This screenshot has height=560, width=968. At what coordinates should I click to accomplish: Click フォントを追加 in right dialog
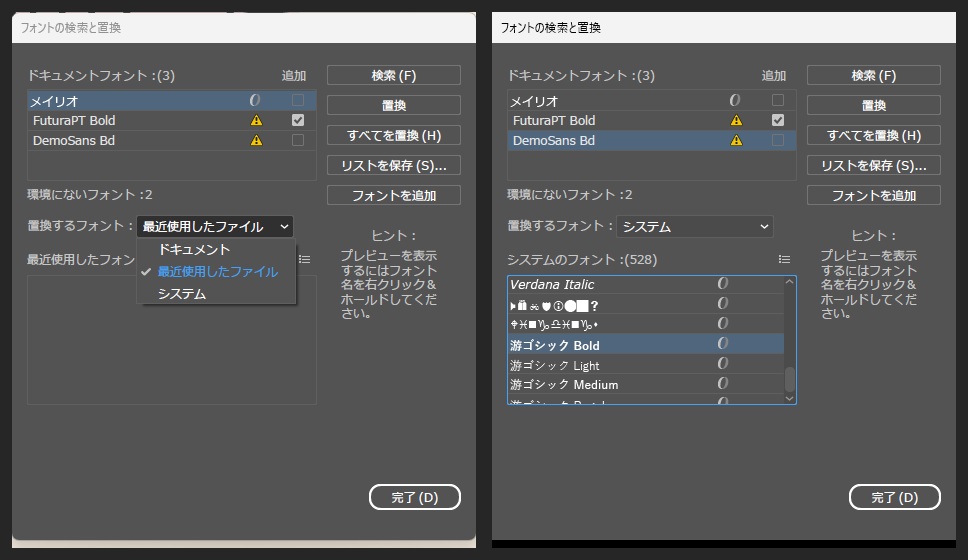point(874,195)
